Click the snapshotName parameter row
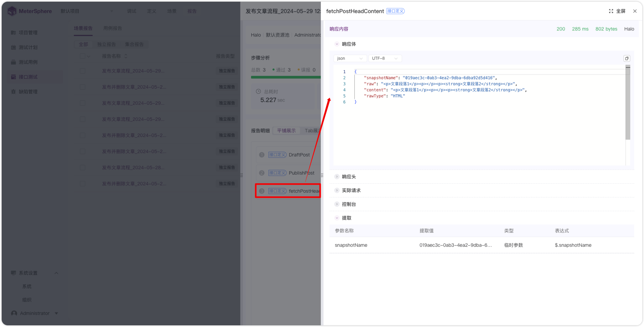Image resolution: width=644 pixels, height=327 pixels. 482,245
